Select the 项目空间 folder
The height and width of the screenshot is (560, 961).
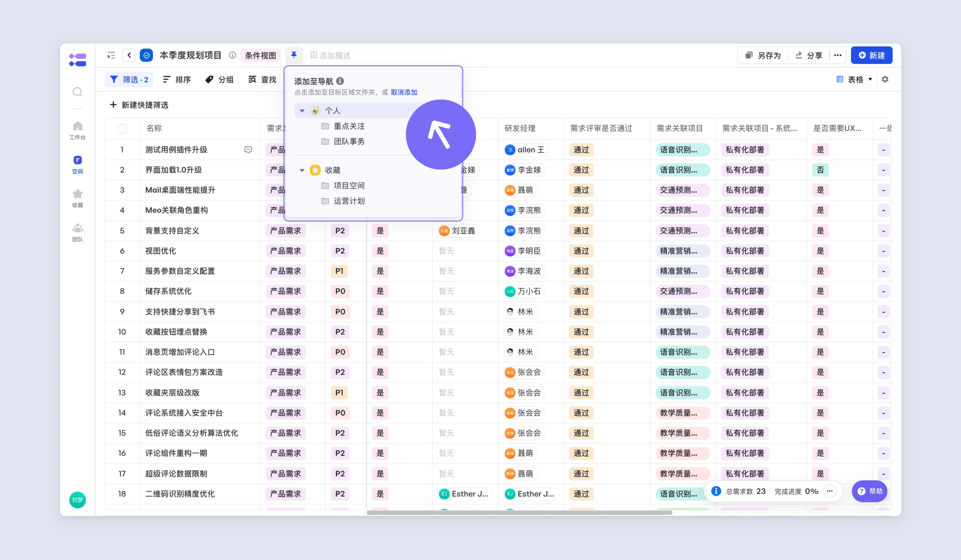pos(343,185)
